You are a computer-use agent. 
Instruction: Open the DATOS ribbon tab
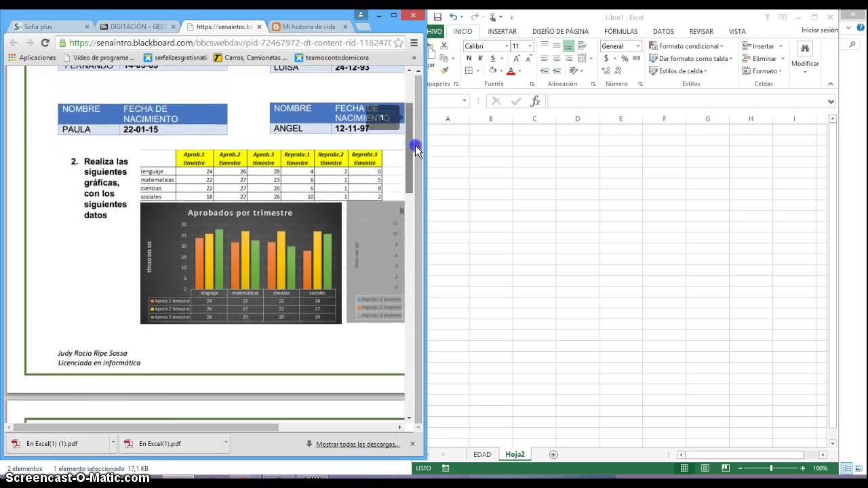(x=663, y=31)
